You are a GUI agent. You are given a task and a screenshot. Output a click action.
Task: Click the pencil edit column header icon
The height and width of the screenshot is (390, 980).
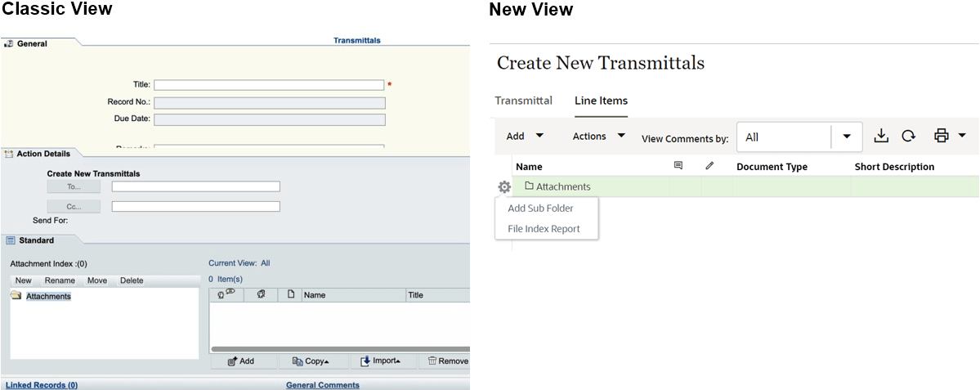pyautogui.click(x=709, y=166)
